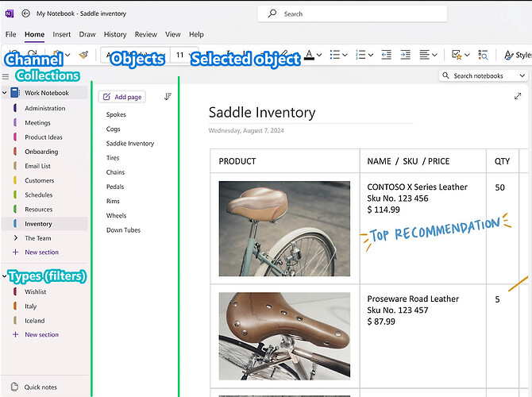Click the decrease indent icon
Viewport: 532px width, 397px height.
[x=387, y=55]
